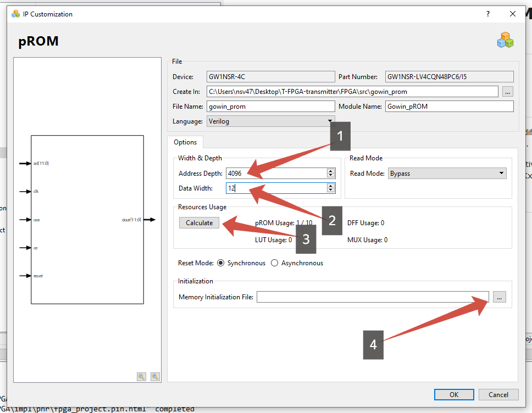Click the help question mark button
The width and height of the screenshot is (532, 413).
click(488, 14)
